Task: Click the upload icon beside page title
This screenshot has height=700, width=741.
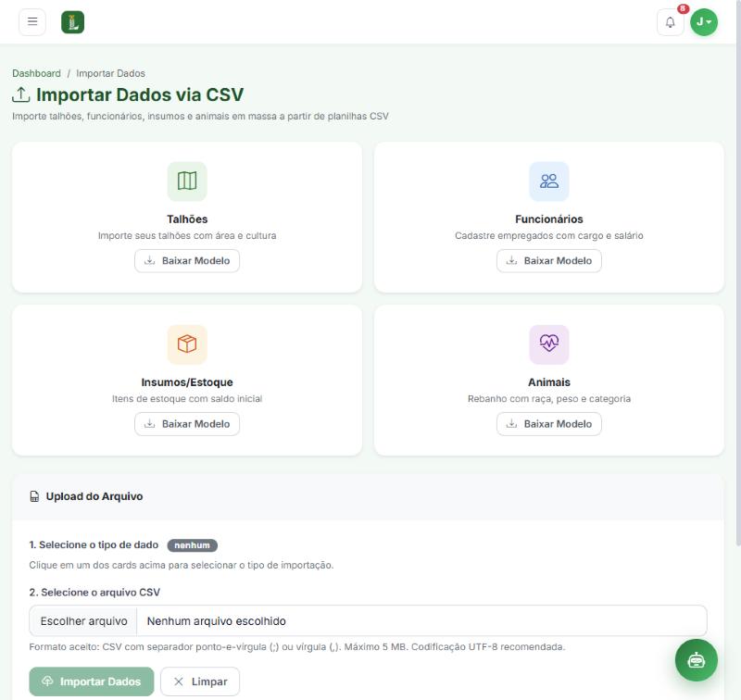Action: click(20, 94)
